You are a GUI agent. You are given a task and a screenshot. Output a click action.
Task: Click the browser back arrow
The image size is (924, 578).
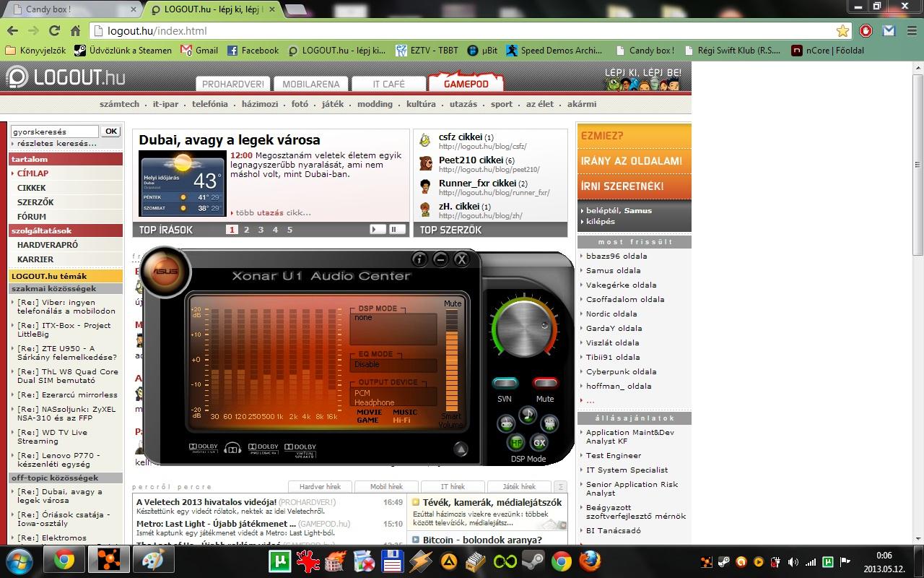click(12, 30)
